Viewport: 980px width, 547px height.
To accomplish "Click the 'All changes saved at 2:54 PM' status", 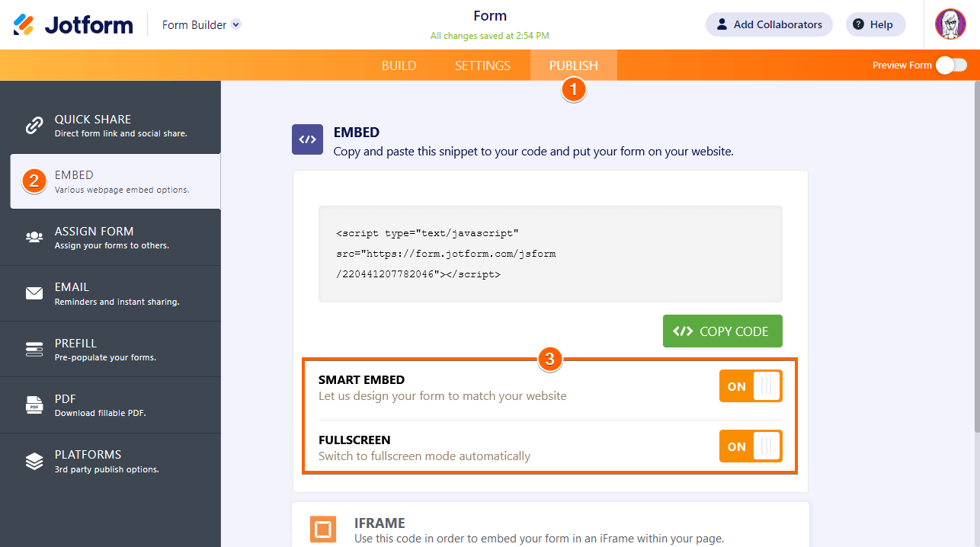I will click(x=490, y=36).
